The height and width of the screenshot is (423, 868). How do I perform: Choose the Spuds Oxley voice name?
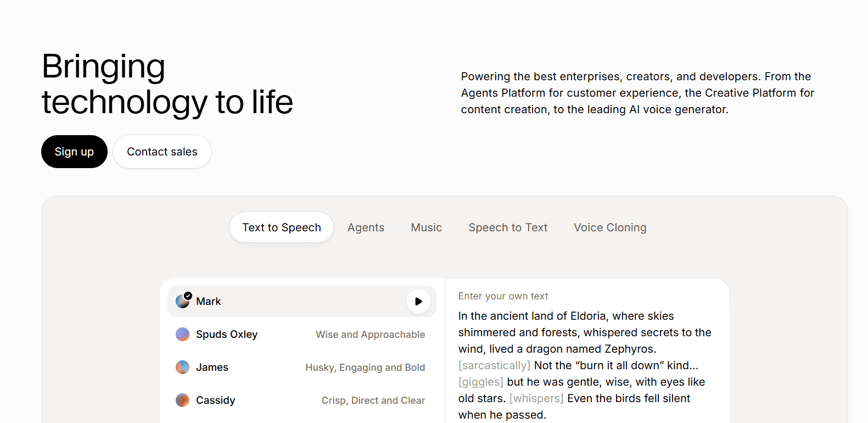pos(227,335)
